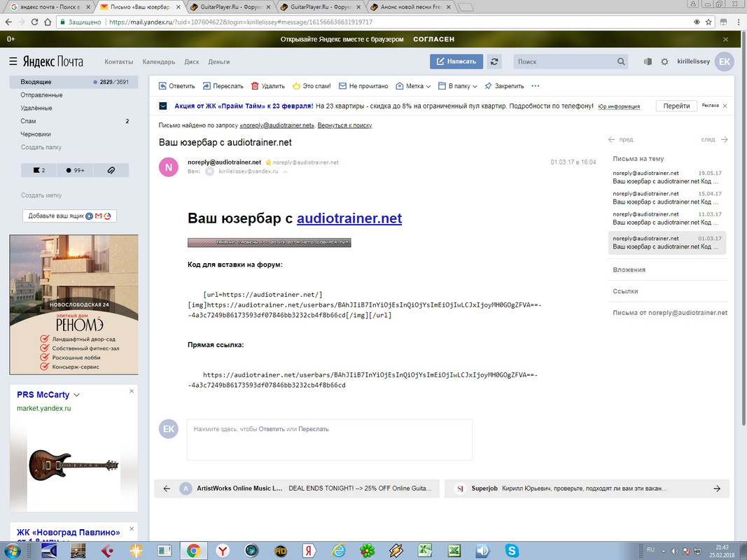
Task: Delete the email with Удалить
Action: point(267,86)
